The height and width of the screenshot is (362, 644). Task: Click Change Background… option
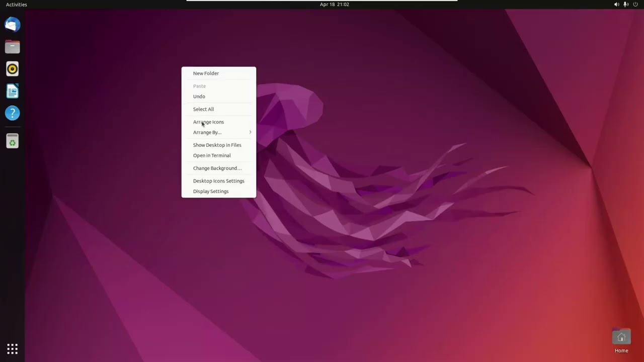point(218,168)
